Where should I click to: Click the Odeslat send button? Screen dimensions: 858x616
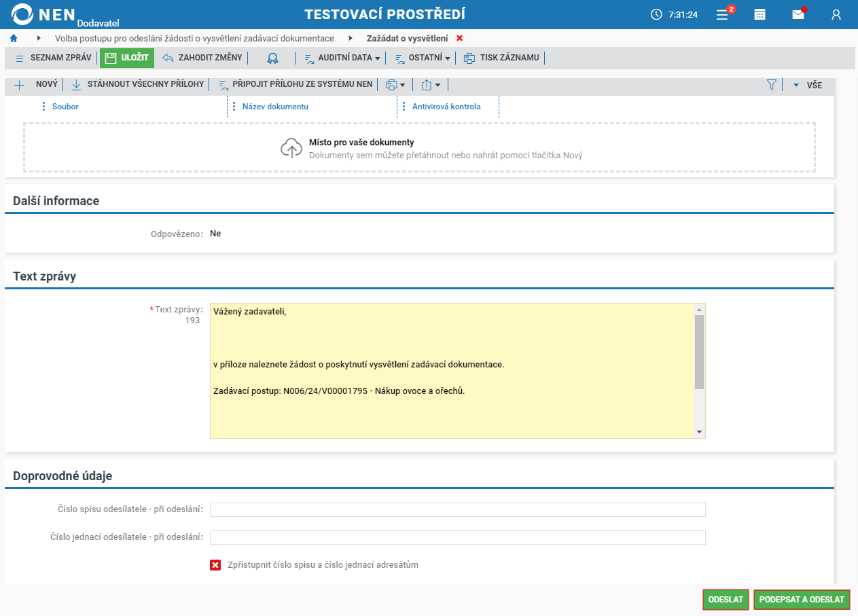(x=726, y=600)
